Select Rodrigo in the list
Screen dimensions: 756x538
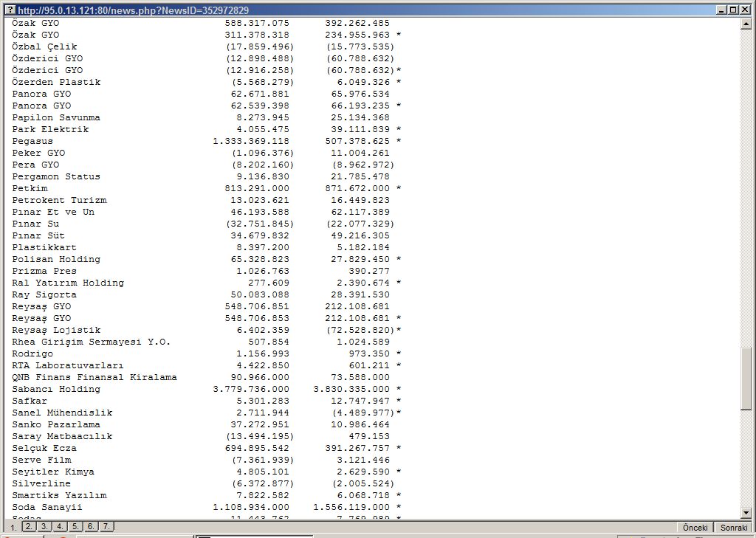pyautogui.click(x=32, y=354)
